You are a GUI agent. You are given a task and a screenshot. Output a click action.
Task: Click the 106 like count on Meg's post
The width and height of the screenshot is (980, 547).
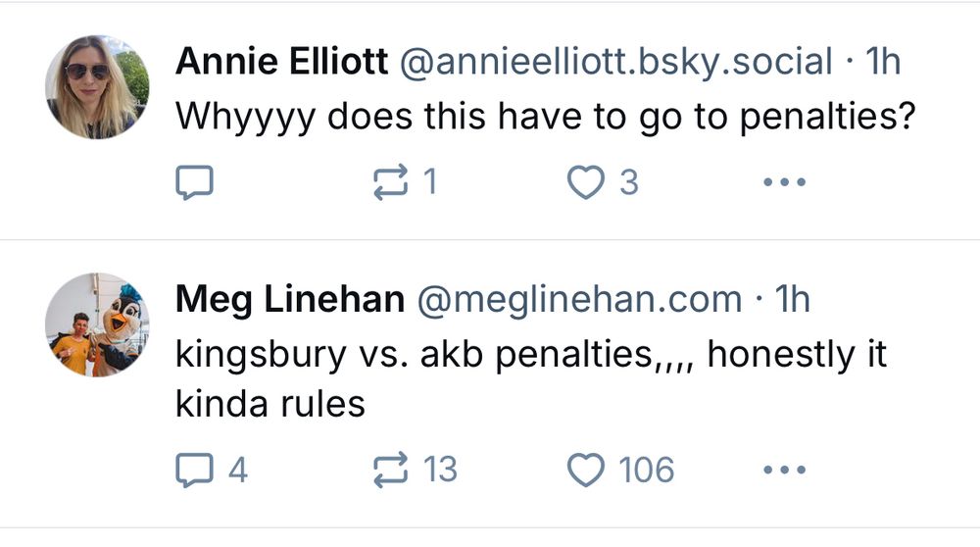click(646, 471)
